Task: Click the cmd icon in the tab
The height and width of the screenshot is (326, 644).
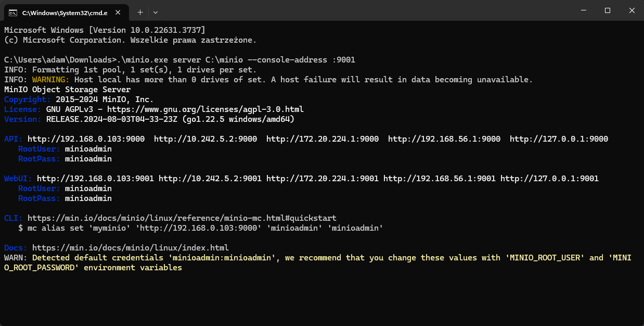Action: click(x=13, y=11)
